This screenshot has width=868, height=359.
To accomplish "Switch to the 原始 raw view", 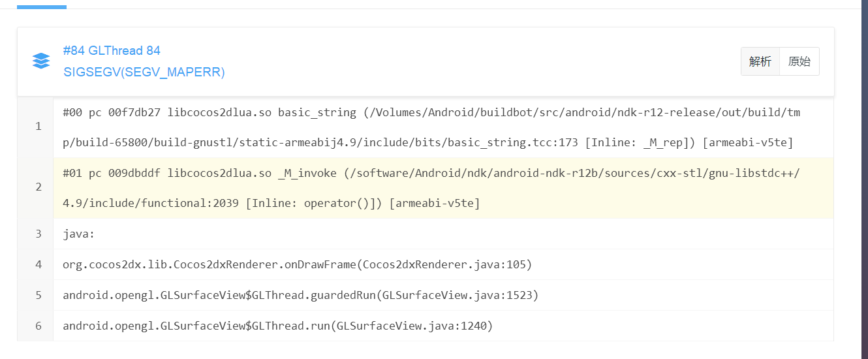I will pos(799,61).
